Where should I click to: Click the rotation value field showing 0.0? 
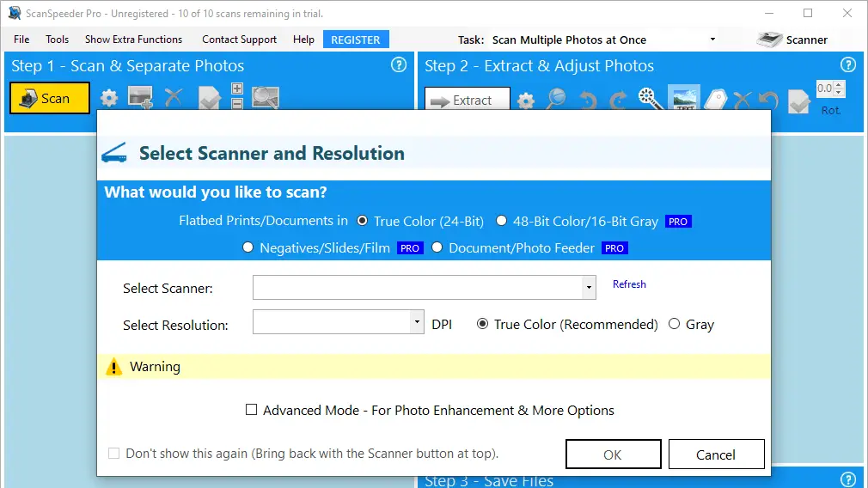click(x=825, y=88)
